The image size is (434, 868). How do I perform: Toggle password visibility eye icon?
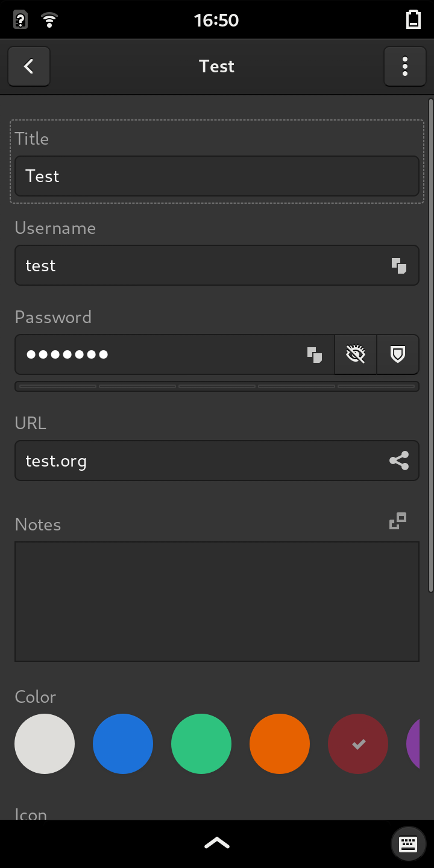coord(356,354)
